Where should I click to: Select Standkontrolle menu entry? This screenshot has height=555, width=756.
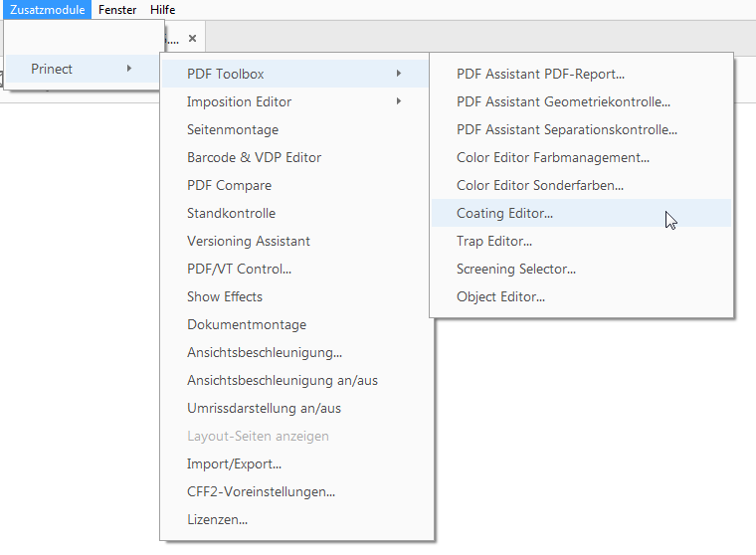294,213
